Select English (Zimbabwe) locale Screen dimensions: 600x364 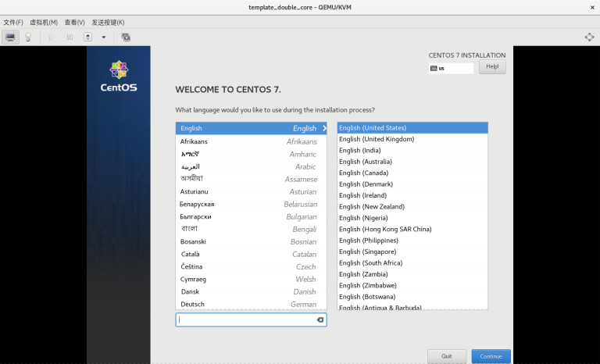click(412, 286)
